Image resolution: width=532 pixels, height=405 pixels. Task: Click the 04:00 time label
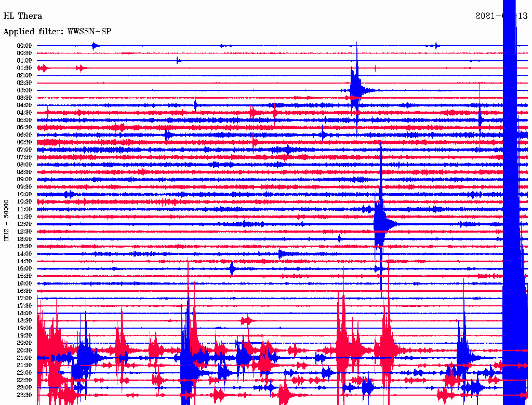pos(24,105)
